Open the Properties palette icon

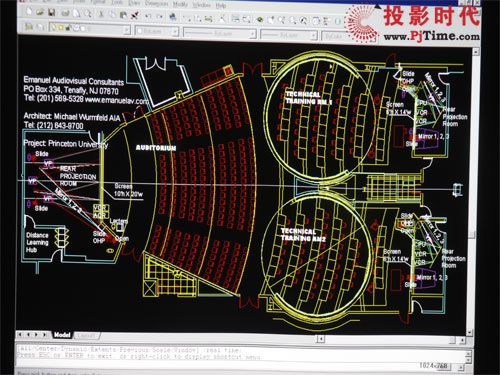click(327, 21)
